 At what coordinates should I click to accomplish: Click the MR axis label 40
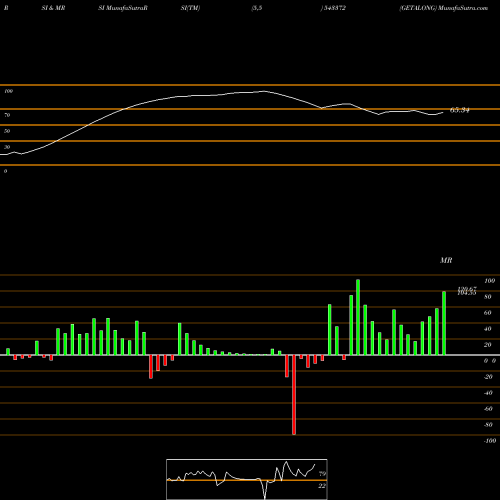click(488, 329)
